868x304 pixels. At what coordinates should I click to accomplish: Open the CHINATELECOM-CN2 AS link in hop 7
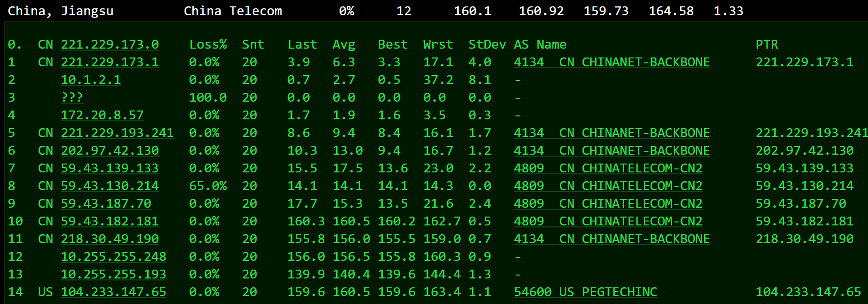click(x=608, y=168)
